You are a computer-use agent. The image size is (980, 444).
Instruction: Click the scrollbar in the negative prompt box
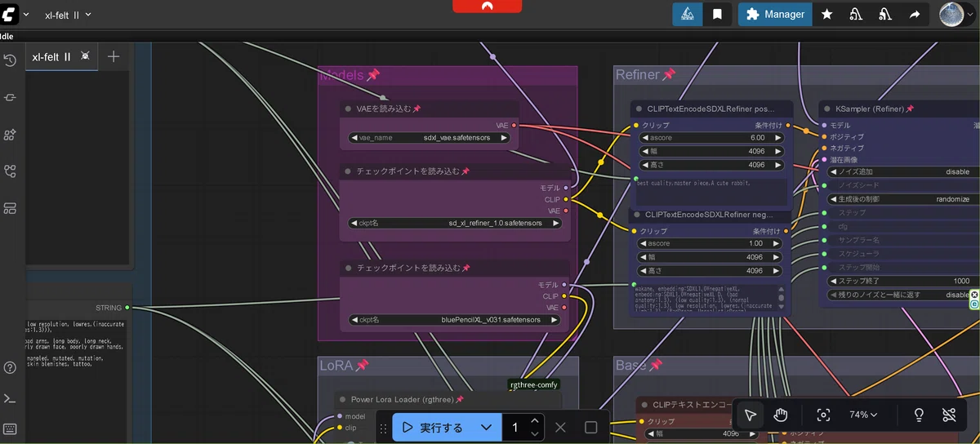[x=782, y=297]
